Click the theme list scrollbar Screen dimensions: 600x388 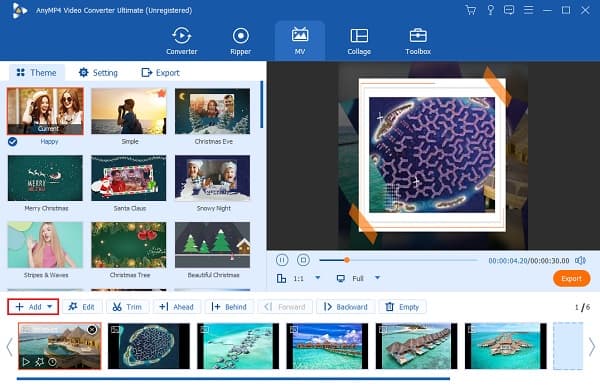pyautogui.click(x=262, y=104)
